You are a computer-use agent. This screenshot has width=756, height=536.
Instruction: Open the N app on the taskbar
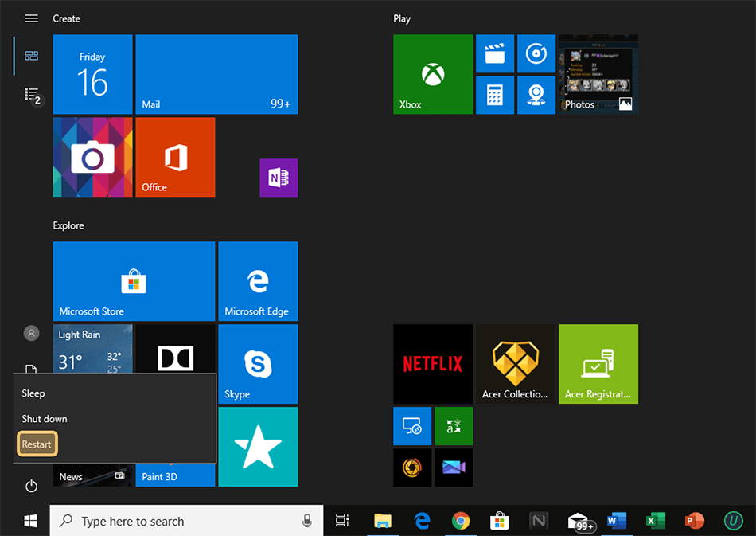pos(539,521)
